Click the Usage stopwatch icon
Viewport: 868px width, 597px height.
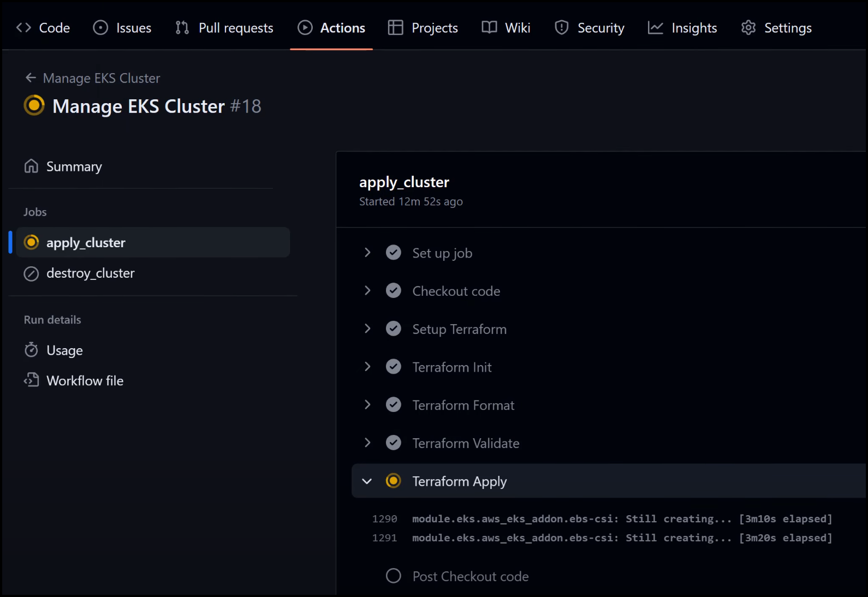31,349
